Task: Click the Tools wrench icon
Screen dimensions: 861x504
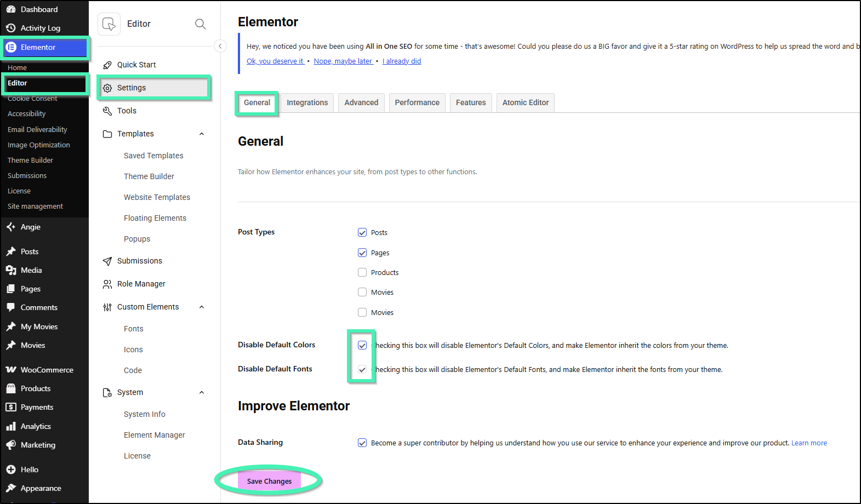Action: tap(107, 111)
